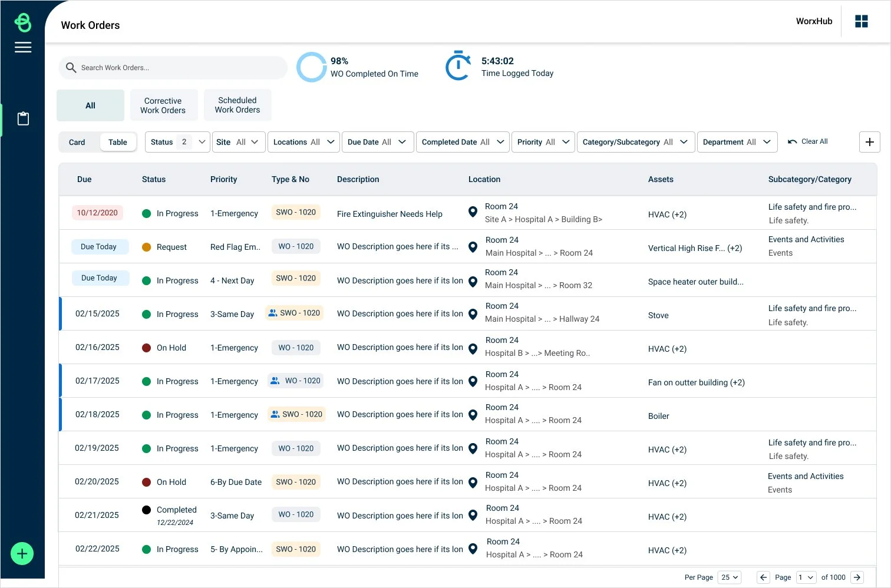
Task: Click Vertical High Rise F... (+2) asset
Action: (695, 248)
